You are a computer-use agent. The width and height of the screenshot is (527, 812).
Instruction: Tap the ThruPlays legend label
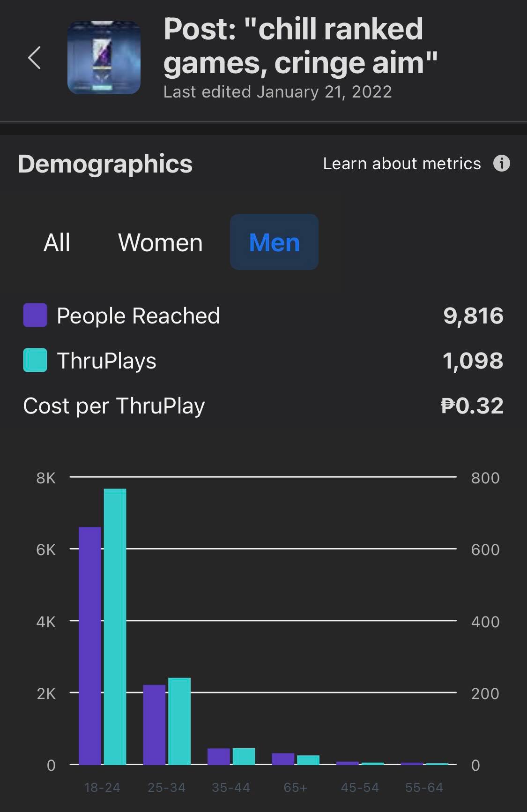click(106, 361)
